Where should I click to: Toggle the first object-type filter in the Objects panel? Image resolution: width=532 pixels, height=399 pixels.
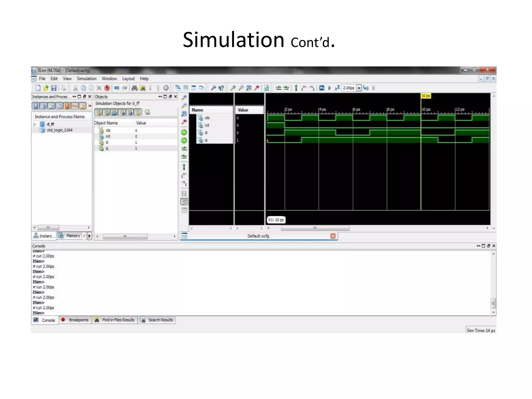point(98,112)
